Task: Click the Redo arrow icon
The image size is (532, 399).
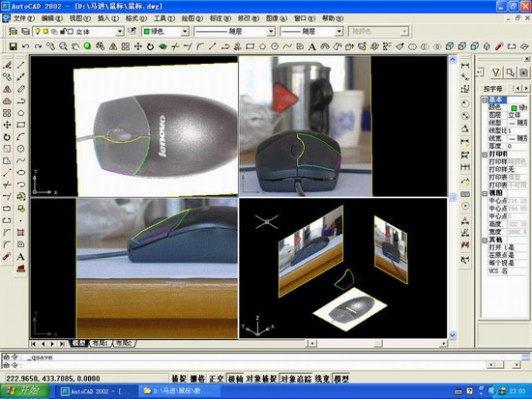Action: [38, 46]
